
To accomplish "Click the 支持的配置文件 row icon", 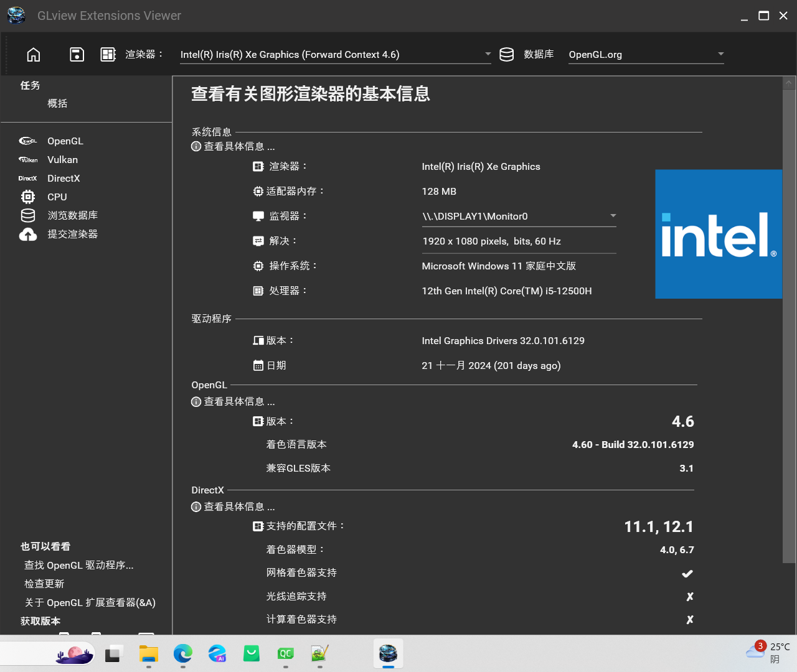I will [258, 526].
